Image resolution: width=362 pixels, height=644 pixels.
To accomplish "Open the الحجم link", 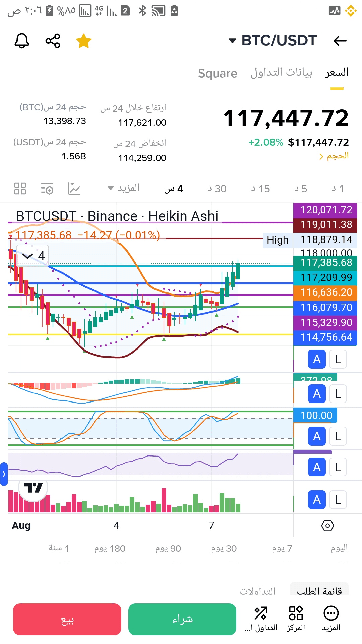I will (x=334, y=156).
